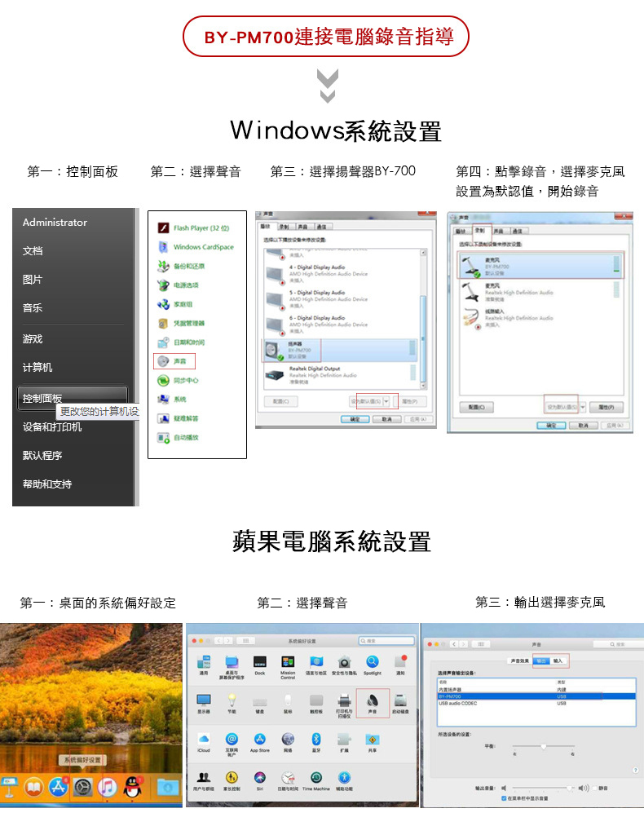Click 设为默认值 in the recording dialog

[x=560, y=408]
